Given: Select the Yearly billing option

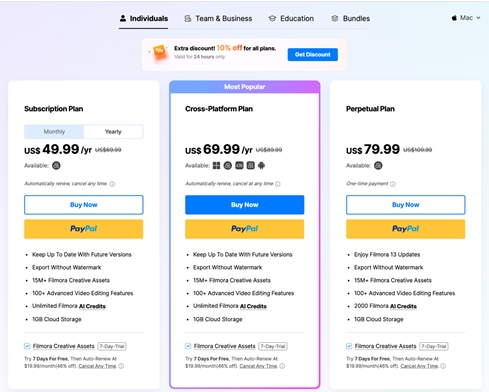Looking at the screenshot, I should [113, 132].
